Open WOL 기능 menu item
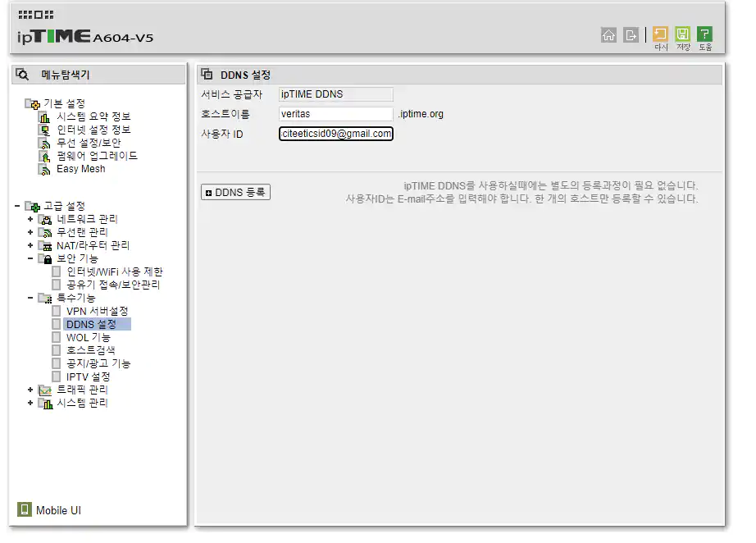 [89, 337]
